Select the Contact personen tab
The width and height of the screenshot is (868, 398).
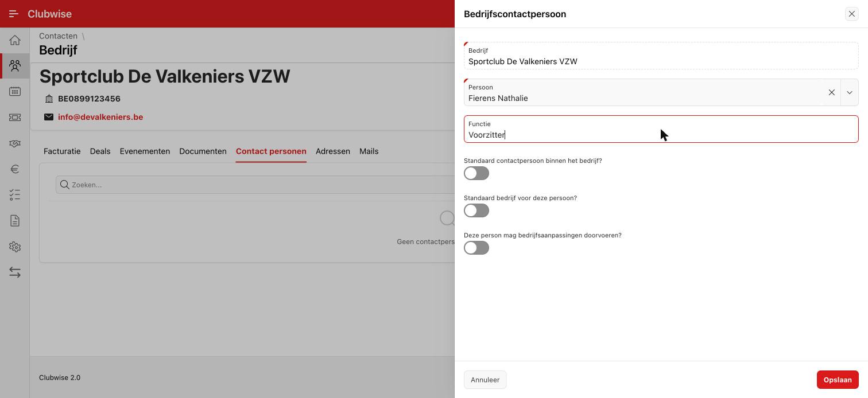pos(271,151)
